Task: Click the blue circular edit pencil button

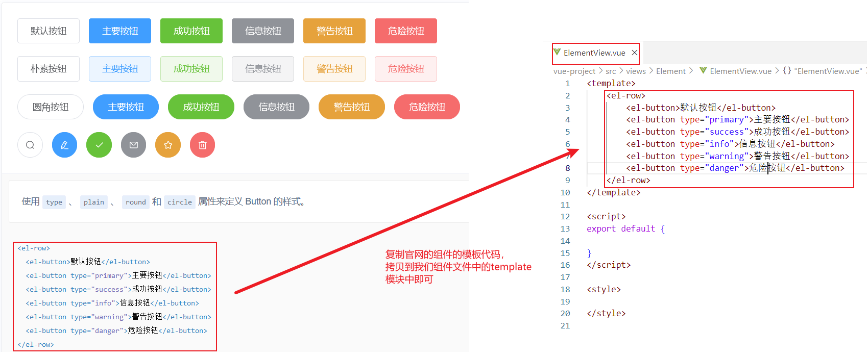Action: click(64, 145)
